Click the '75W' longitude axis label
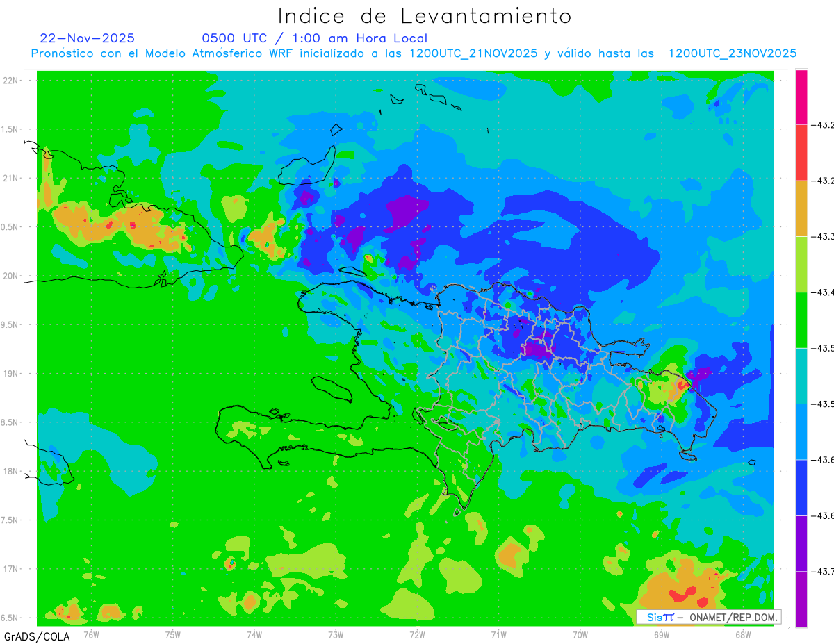Viewport: 834px width, 644px height. pos(173,634)
